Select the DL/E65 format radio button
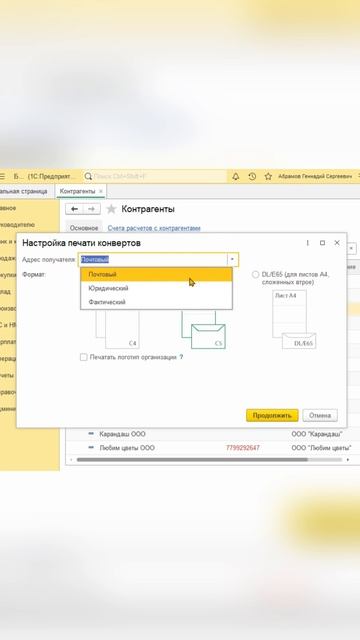The height and width of the screenshot is (640, 360). (x=256, y=274)
